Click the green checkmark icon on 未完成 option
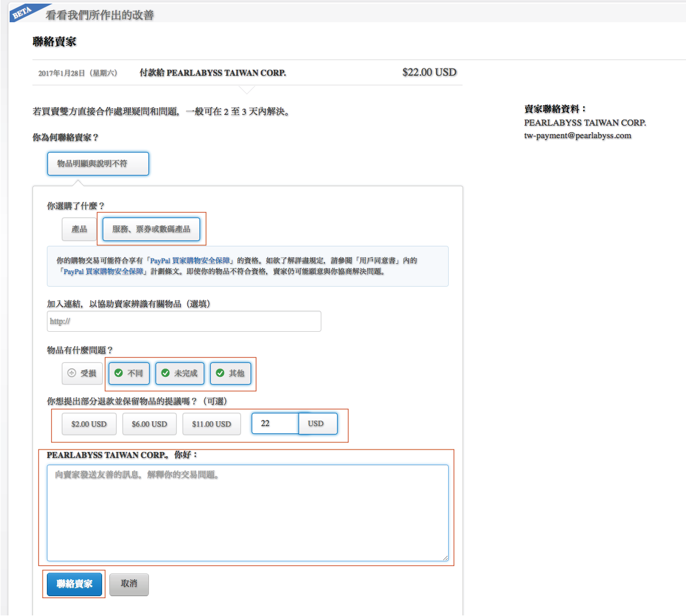 pyautogui.click(x=166, y=373)
